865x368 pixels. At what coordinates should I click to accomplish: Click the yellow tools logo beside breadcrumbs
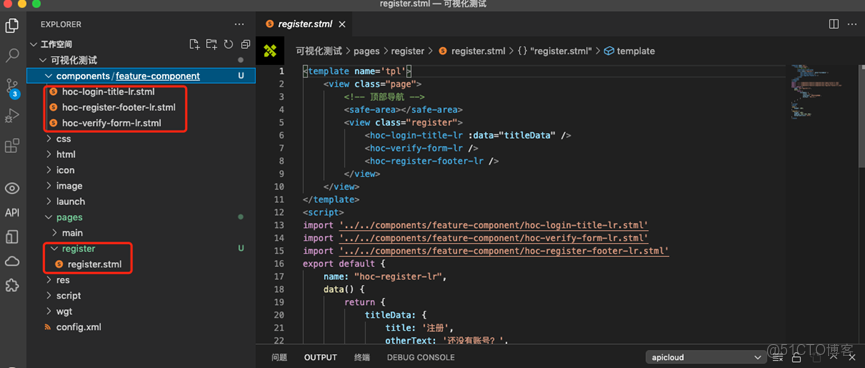click(270, 51)
